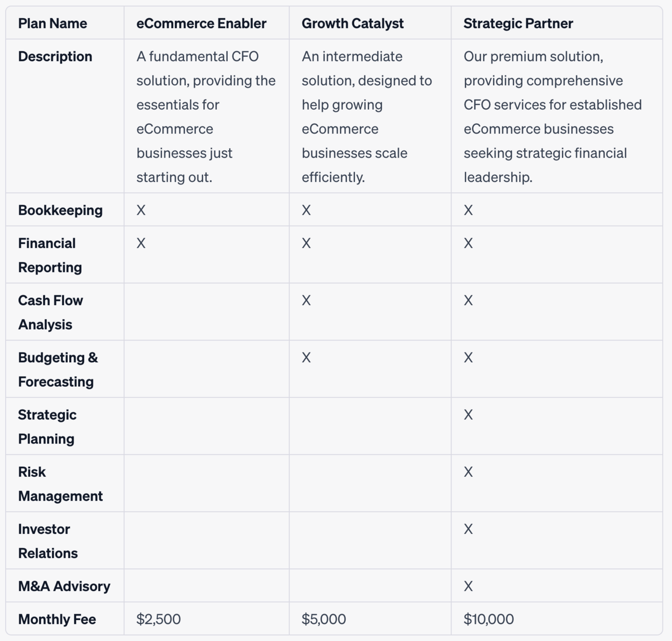Image resolution: width=672 pixels, height=641 pixels.
Task: Click the Cash Flow Analysis row label
Action: tap(50, 312)
